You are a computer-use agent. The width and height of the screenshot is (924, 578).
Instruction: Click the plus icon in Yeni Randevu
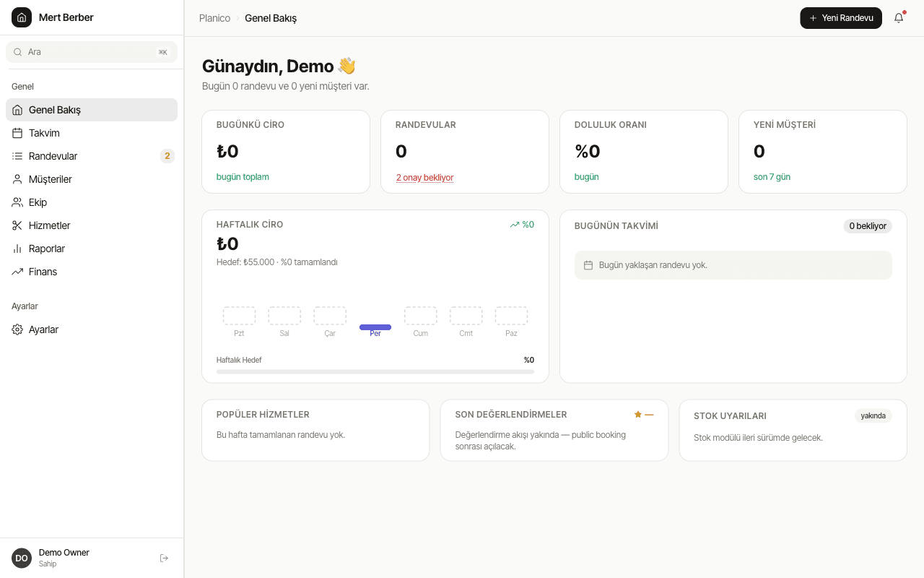[813, 18]
